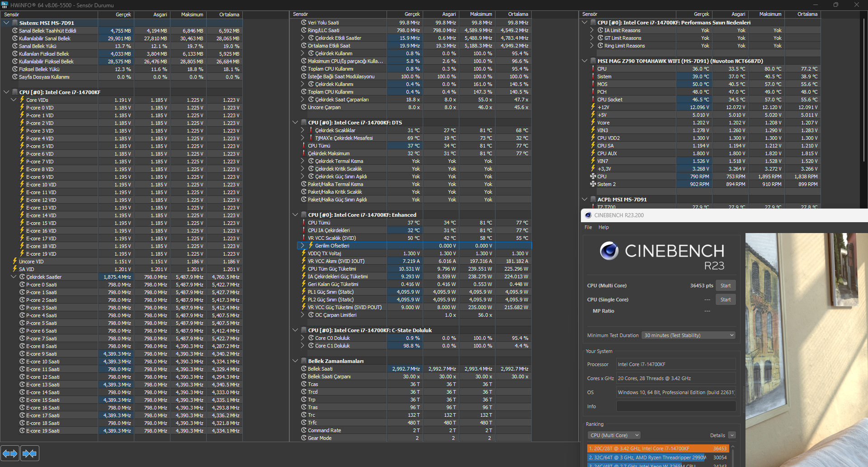Viewport: 868px width, 467px height.
Task: Open the Help menu in Cinebench
Action: (x=604, y=227)
